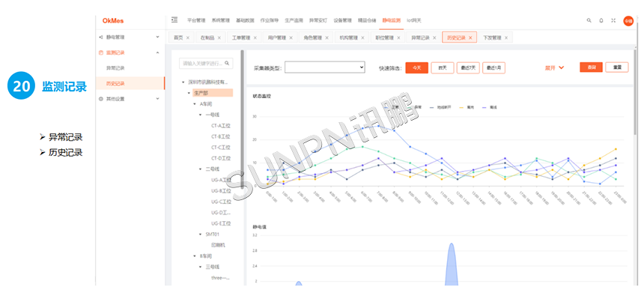This screenshot has width=644, height=293.
Task: Toggle the 地线断开 series in chart legend
Action: click(441, 107)
